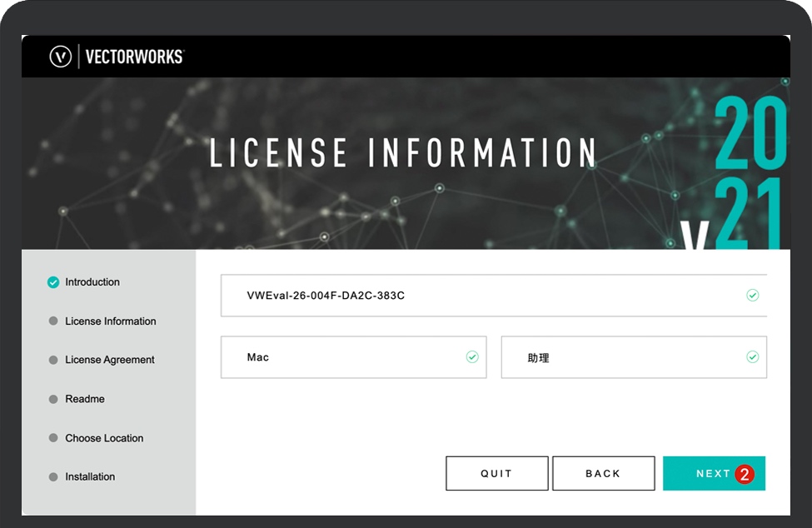Select the Installation step label

coord(90,476)
